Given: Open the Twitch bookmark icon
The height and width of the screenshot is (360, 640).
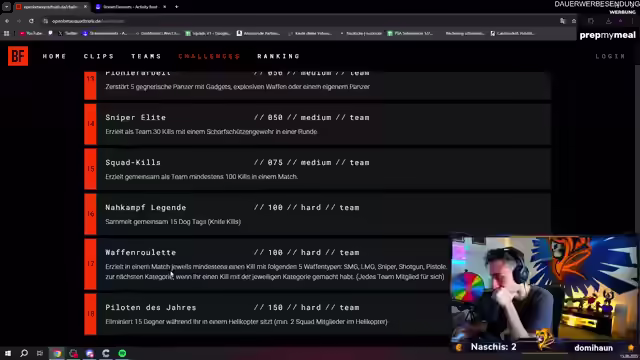Looking at the screenshot, I should click(x=51, y=33).
